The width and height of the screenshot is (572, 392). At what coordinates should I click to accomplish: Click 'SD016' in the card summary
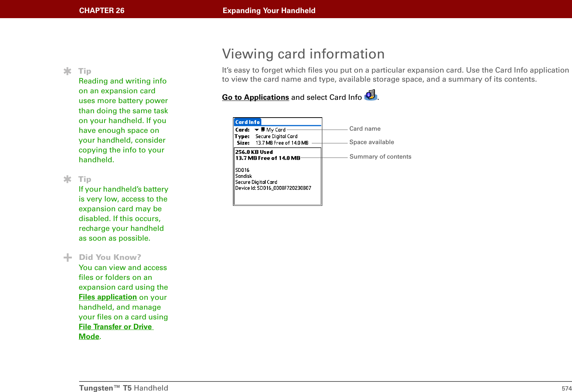pos(242,170)
